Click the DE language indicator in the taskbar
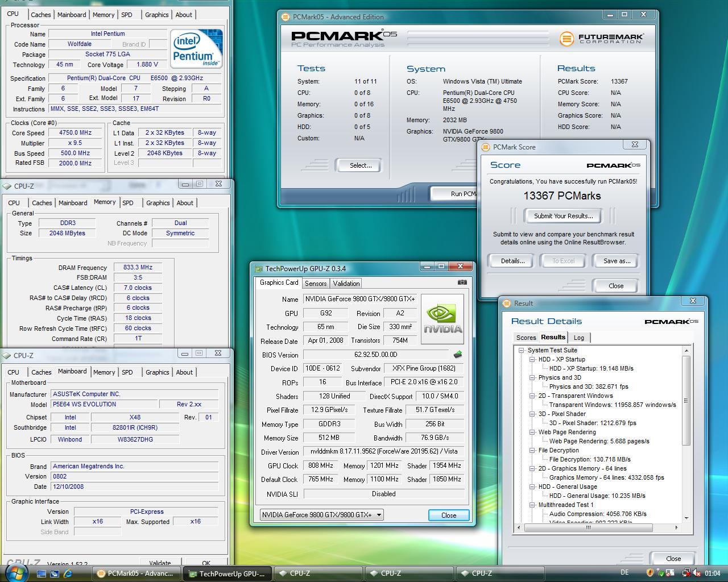This screenshot has height=582, width=728. [x=624, y=573]
